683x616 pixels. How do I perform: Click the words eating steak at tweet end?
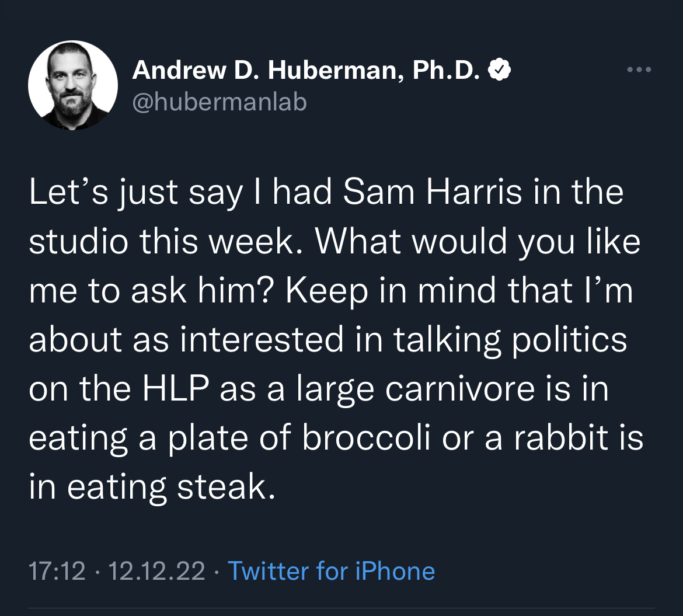pyautogui.click(x=171, y=487)
